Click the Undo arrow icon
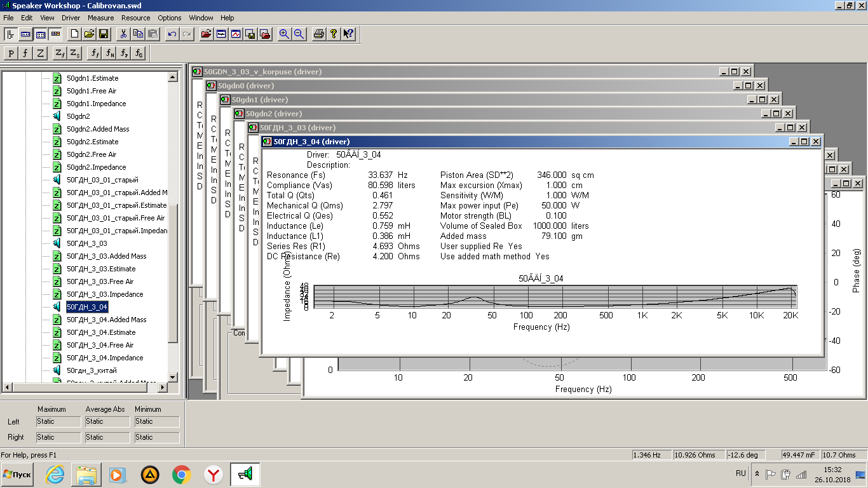This screenshot has width=868, height=488. click(172, 34)
